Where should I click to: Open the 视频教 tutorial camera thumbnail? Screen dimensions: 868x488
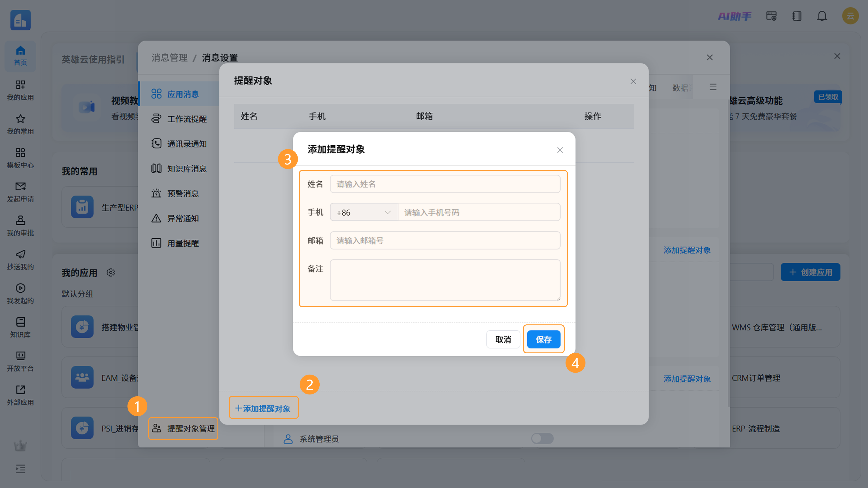[x=87, y=107]
